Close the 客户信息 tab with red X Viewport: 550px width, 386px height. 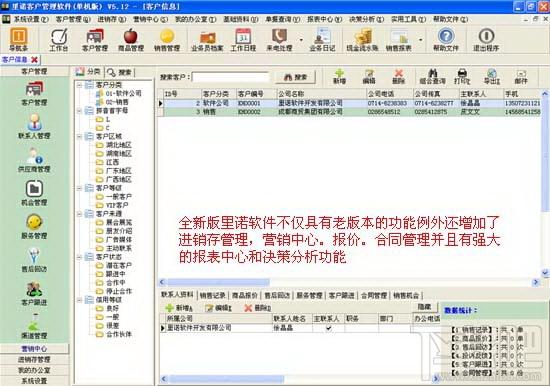click(x=34, y=60)
